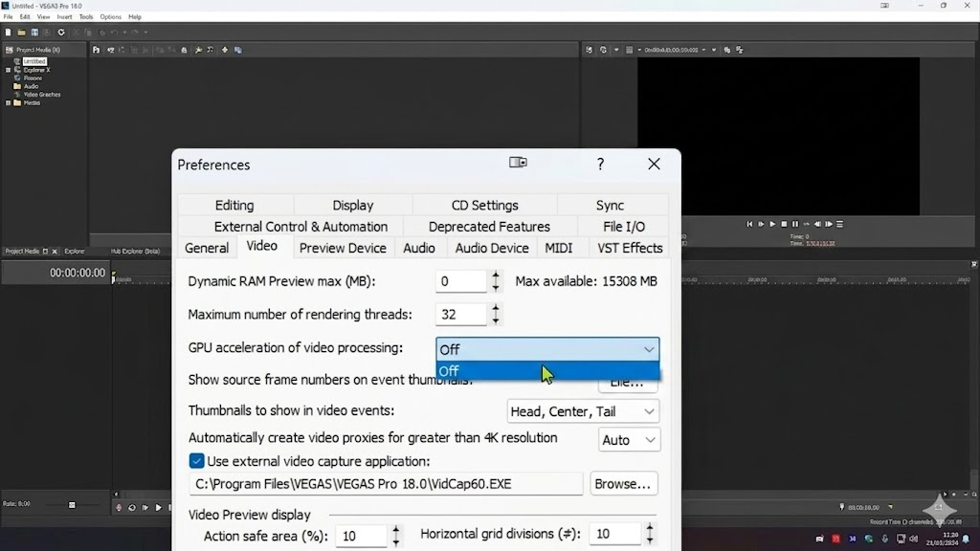Stop playback in video preview transport
The height and width of the screenshot is (551, 980).
pos(784,224)
